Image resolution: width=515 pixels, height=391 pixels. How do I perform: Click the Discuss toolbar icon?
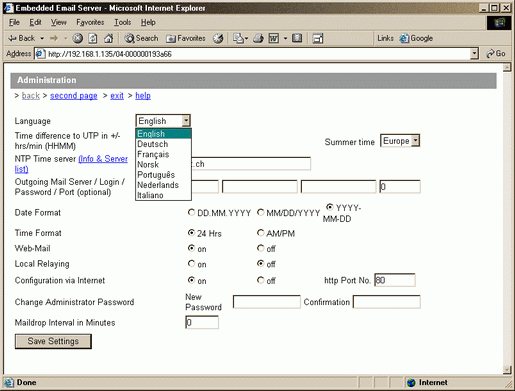point(297,38)
